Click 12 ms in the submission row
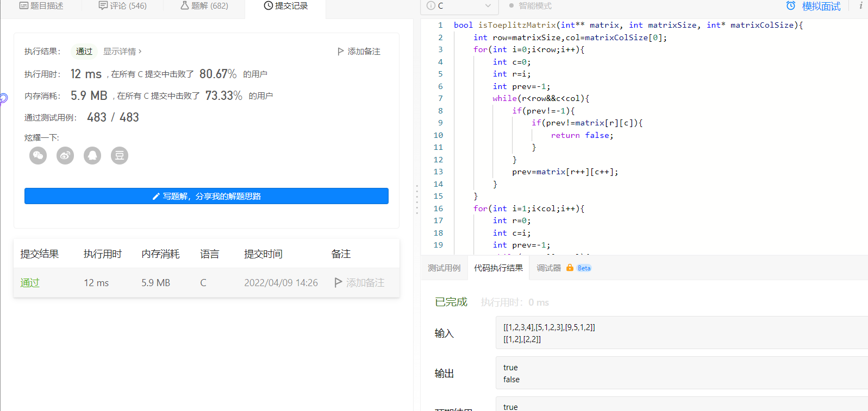 (x=96, y=282)
